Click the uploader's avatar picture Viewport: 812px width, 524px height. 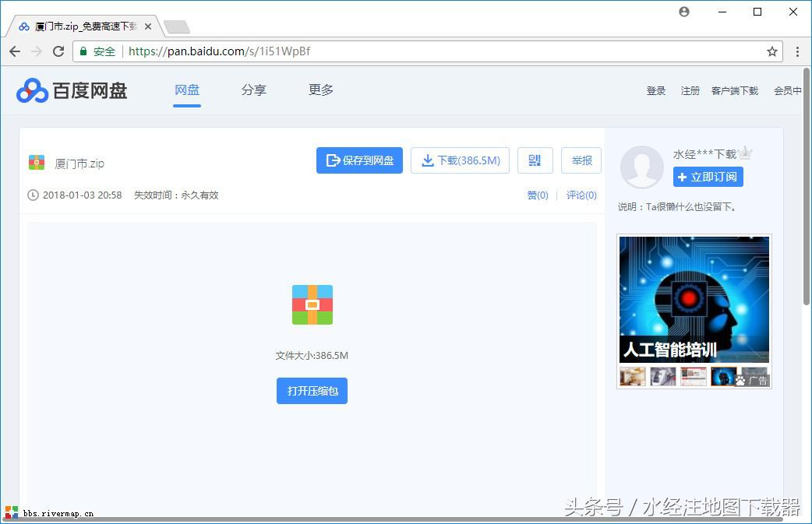click(x=641, y=167)
